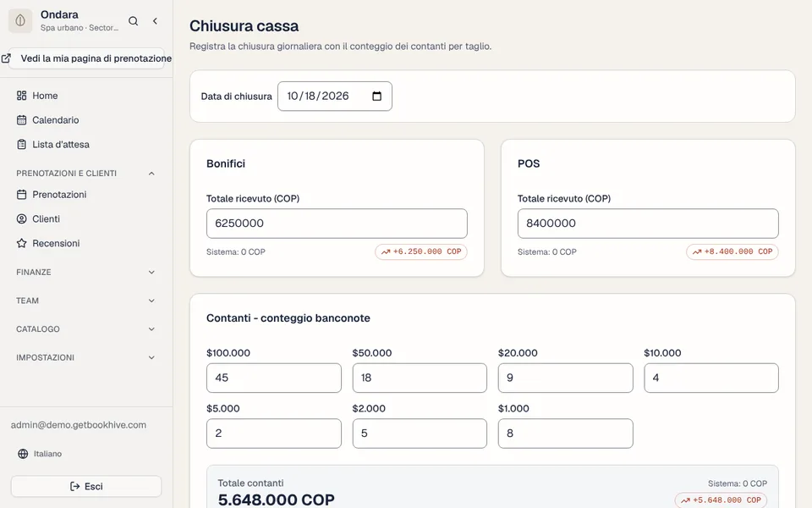This screenshot has width=812, height=508.
Task: Open search with the magnifier icon
Action: [x=133, y=20]
